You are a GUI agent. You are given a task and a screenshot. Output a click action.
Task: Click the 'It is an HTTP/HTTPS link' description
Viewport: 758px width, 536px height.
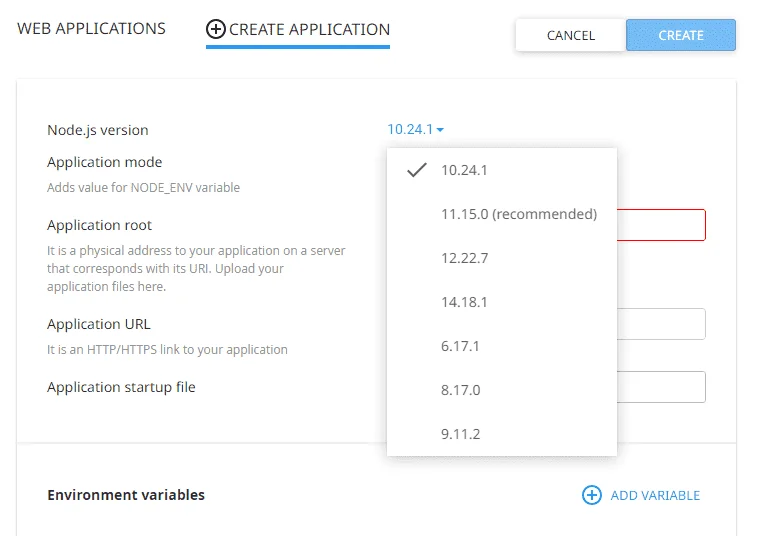(167, 349)
